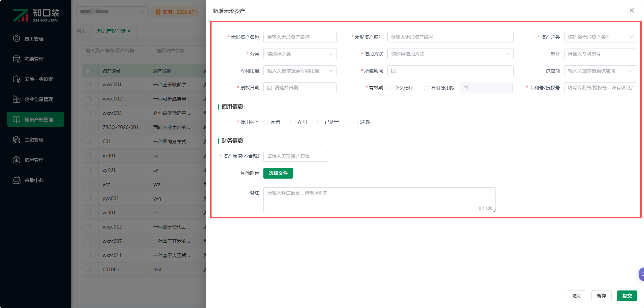The image size is (644, 308).
Task: Click the 有限使用期 date calendar icon
Action: (x=466, y=88)
